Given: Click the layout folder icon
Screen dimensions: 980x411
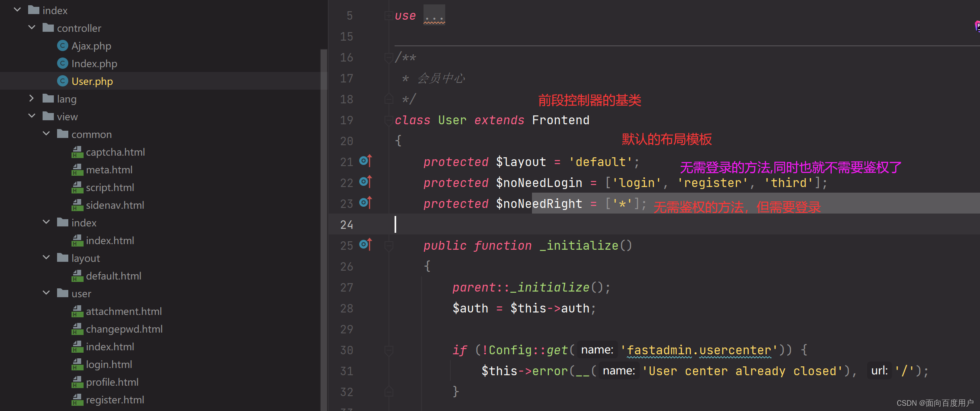Looking at the screenshot, I should tap(63, 258).
